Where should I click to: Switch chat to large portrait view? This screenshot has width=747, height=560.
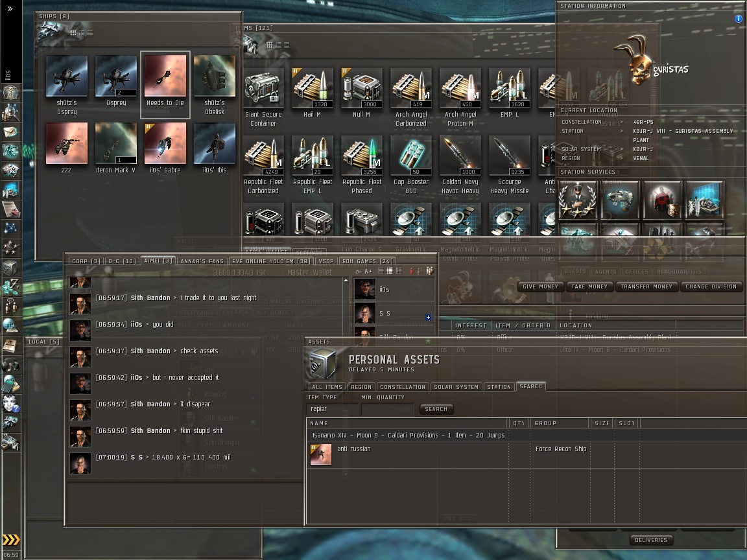click(x=399, y=271)
